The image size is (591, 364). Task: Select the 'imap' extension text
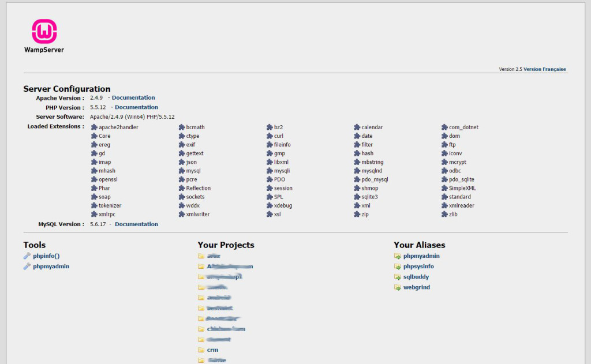(x=105, y=162)
